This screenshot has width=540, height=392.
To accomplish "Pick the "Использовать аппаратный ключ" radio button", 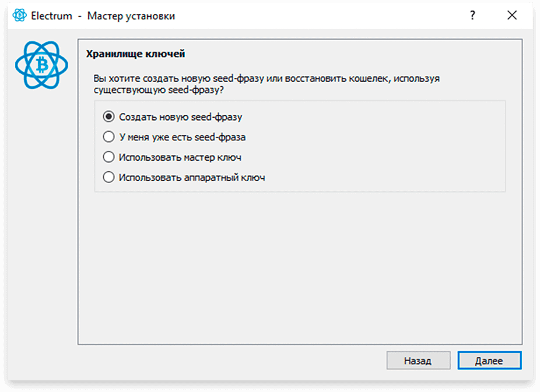I will click(108, 178).
